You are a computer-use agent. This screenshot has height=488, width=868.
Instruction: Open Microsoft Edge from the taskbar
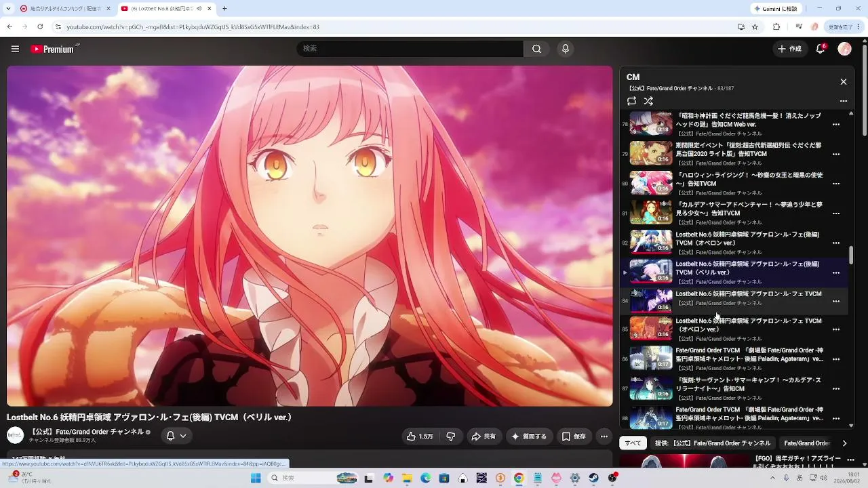point(425,478)
